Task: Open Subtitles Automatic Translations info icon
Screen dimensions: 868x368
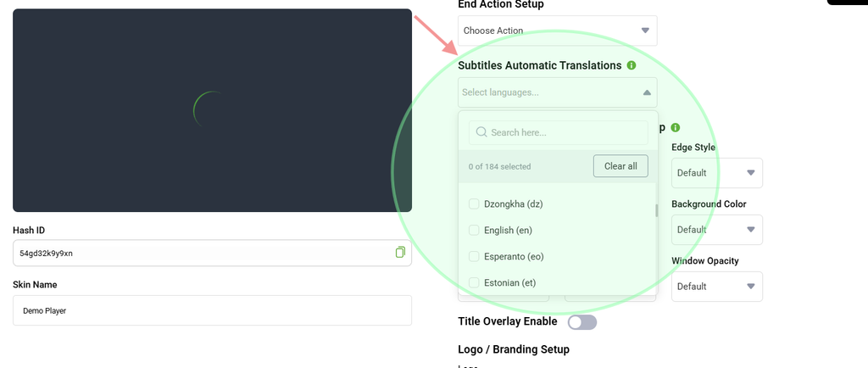Action: point(631,65)
